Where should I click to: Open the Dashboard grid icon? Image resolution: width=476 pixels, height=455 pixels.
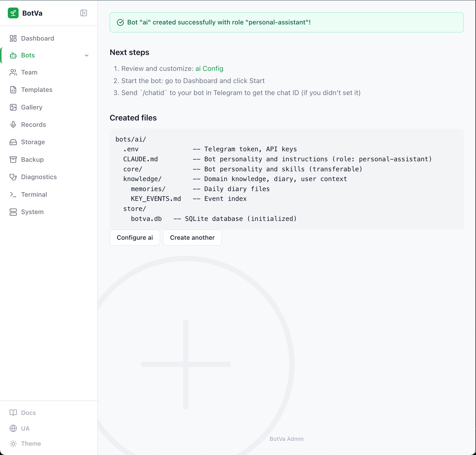13,38
